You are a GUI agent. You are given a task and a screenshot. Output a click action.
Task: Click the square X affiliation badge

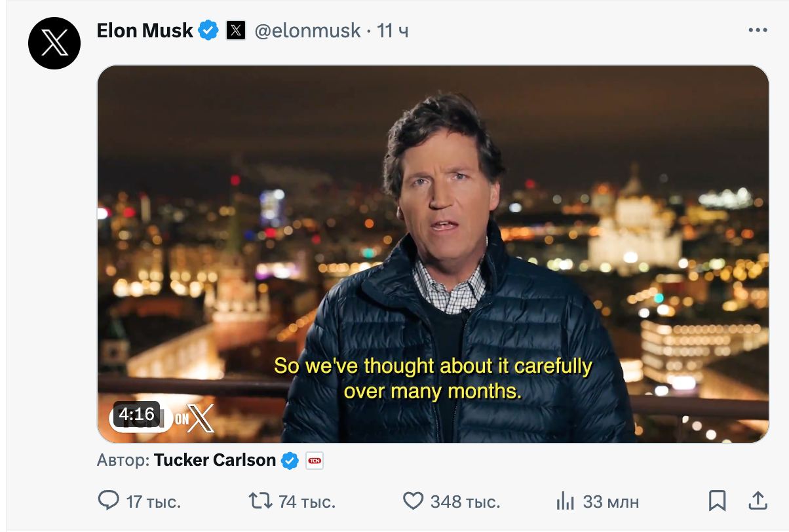click(236, 30)
